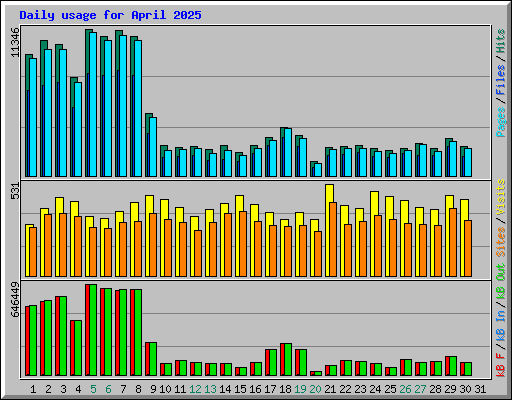Click the day 1 orange sites bar

(33, 252)
